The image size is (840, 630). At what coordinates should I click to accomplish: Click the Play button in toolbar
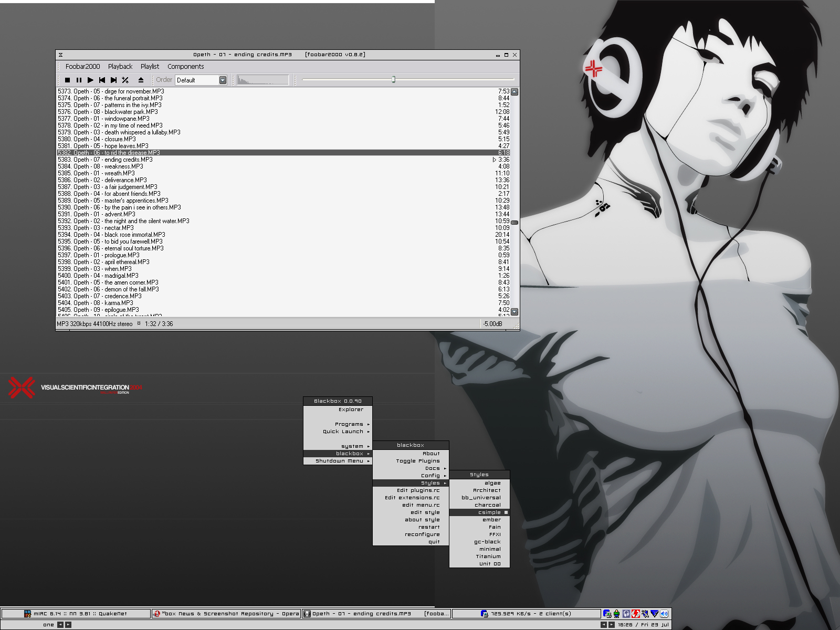(90, 80)
